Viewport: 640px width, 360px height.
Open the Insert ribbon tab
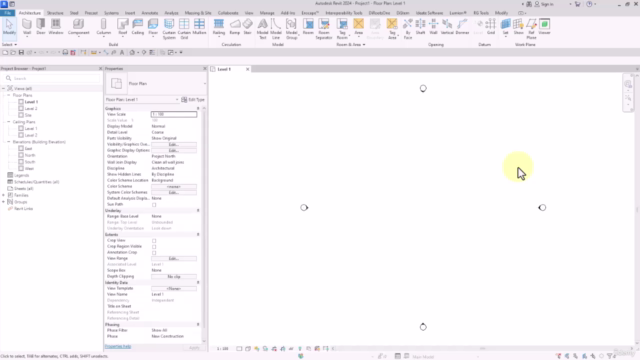pos(130,13)
